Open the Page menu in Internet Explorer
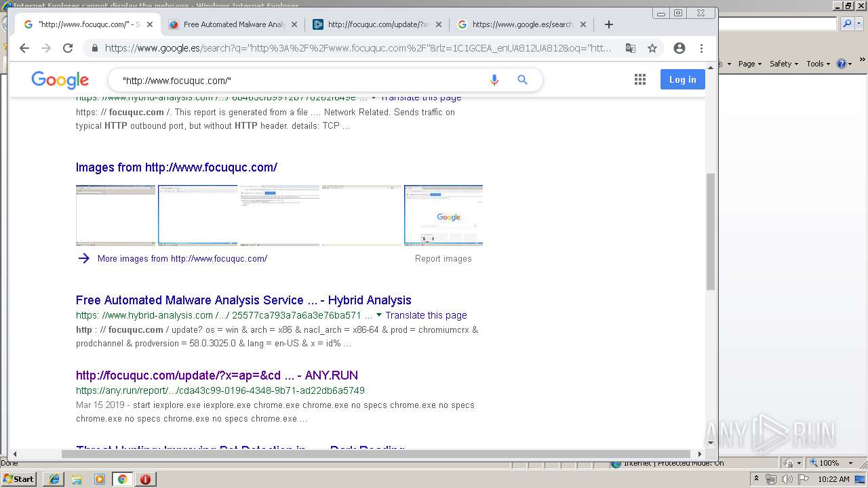 click(749, 64)
